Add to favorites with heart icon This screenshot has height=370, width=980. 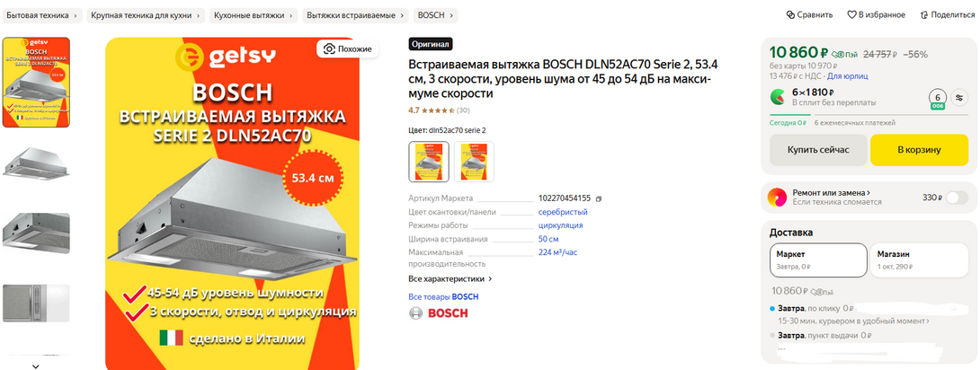[x=851, y=15]
